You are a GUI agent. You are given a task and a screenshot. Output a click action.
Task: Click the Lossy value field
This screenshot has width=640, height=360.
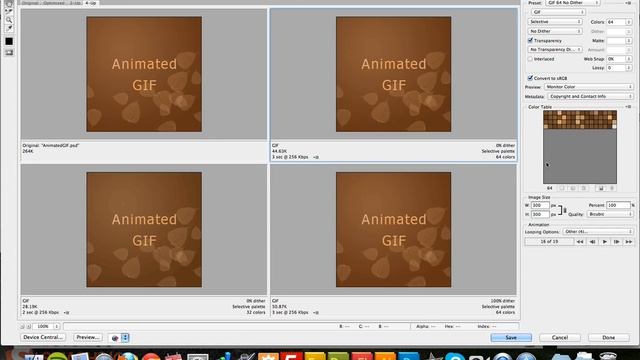point(616,68)
